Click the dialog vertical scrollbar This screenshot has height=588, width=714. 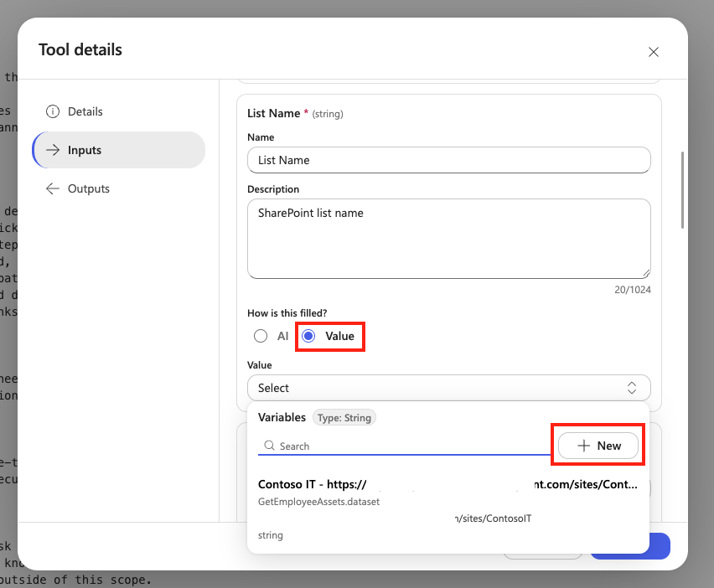682,190
